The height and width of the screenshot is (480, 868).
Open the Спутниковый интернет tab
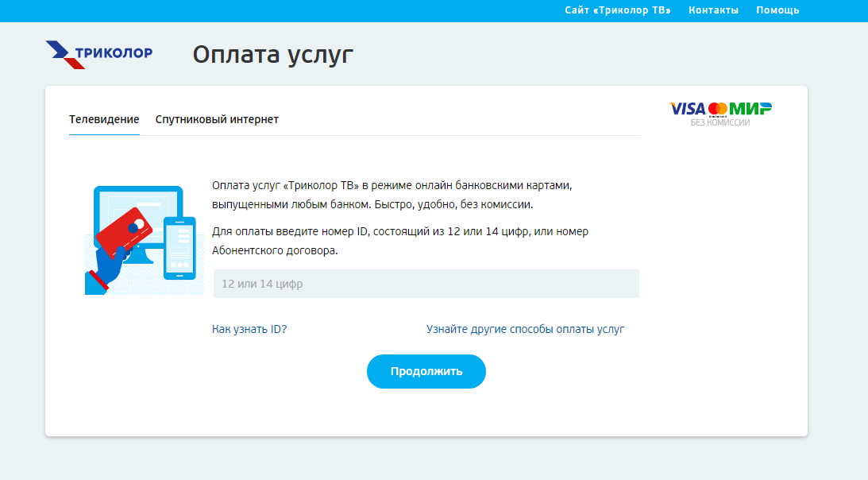(217, 119)
